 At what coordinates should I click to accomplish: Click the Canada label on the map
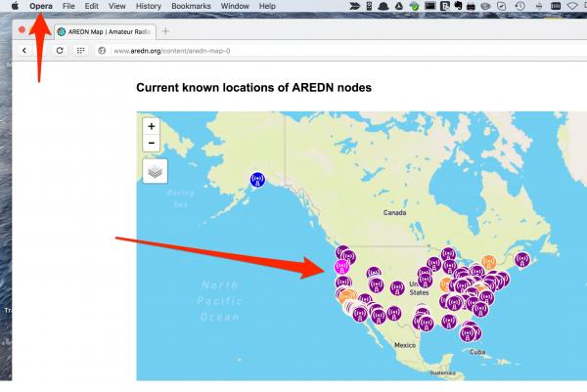pos(394,212)
